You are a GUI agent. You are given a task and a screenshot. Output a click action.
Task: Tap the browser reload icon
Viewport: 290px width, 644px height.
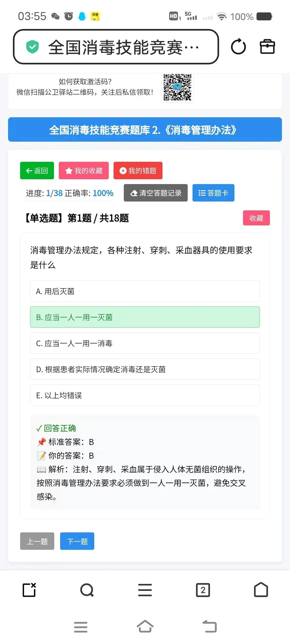(x=238, y=47)
